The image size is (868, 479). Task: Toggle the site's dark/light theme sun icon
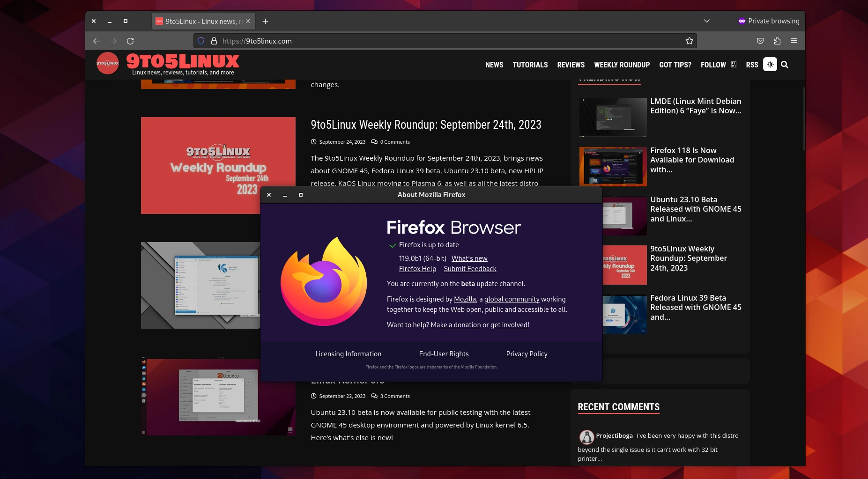tap(770, 64)
